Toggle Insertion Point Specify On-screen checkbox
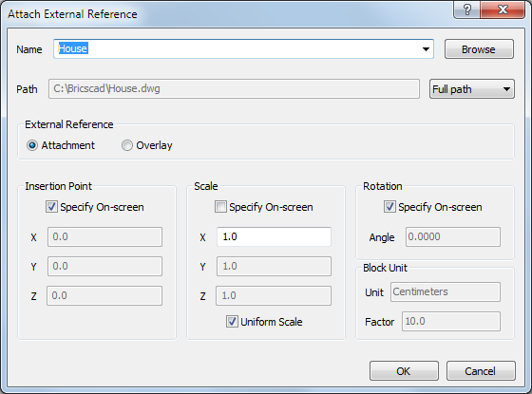532x394 pixels. point(51,207)
